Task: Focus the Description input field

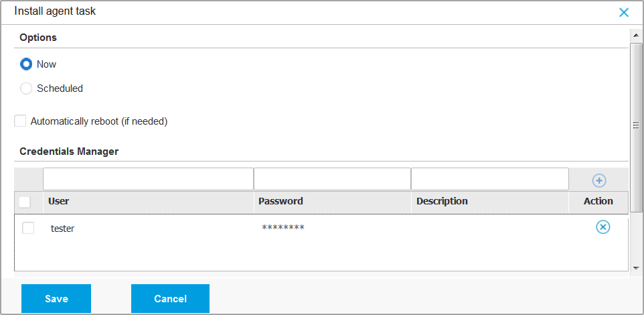Action: point(489,179)
